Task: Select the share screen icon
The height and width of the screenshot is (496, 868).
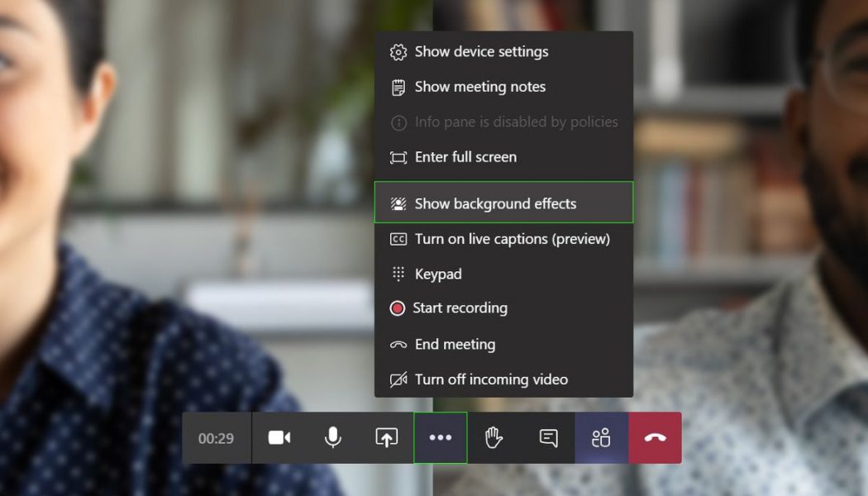Action: (x=387, y=438)
